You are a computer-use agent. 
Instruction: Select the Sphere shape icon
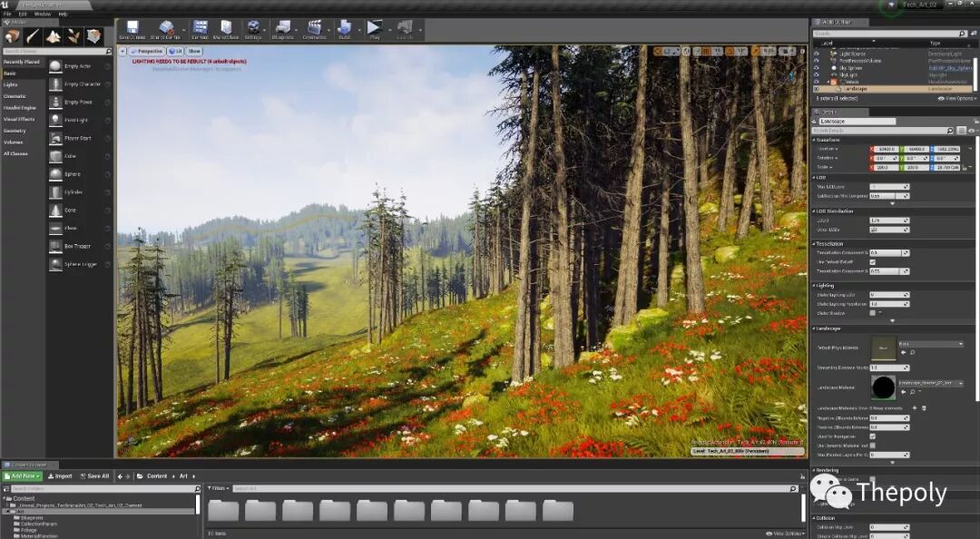pos(55,174)
